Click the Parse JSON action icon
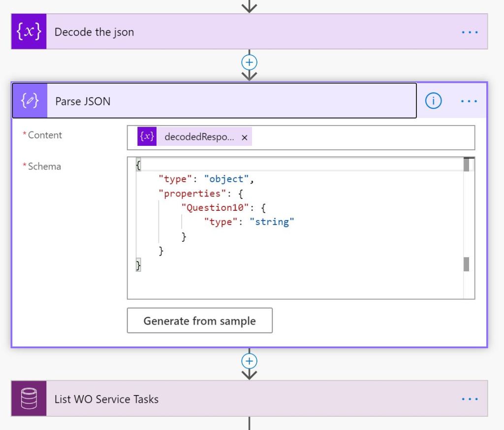 [x=30, y=101]
